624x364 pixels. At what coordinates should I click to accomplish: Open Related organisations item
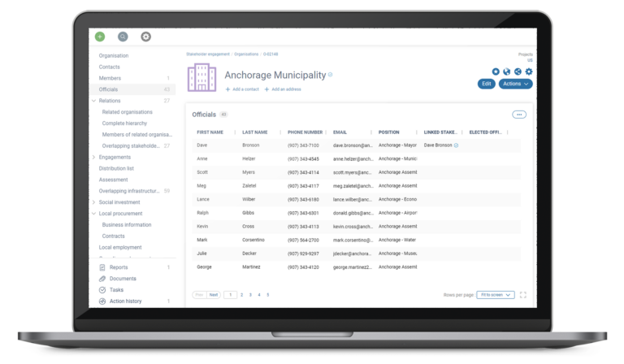(127, 112)
